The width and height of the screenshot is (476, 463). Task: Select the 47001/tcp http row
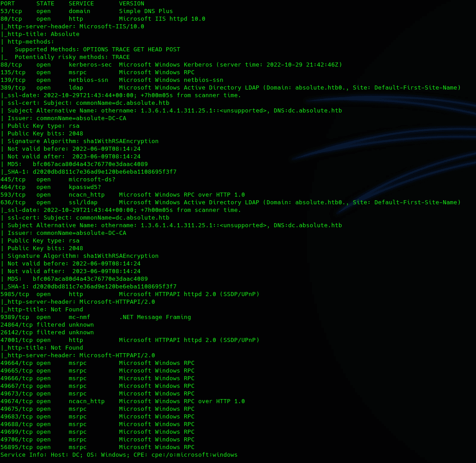[x=130, y=340]
